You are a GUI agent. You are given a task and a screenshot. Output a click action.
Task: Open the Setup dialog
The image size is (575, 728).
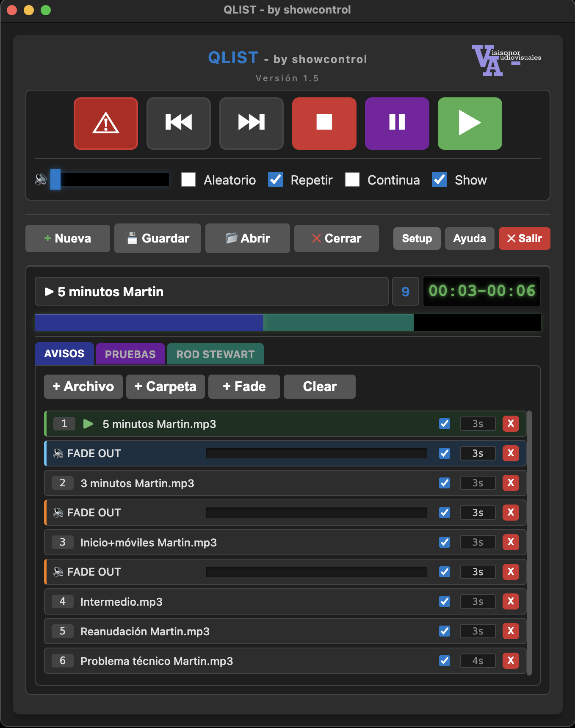(x=417, y=238)
